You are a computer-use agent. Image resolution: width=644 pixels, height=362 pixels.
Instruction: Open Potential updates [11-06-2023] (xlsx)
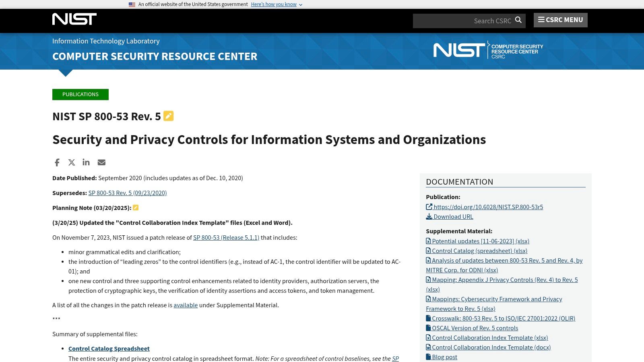(x=481, y=241)
